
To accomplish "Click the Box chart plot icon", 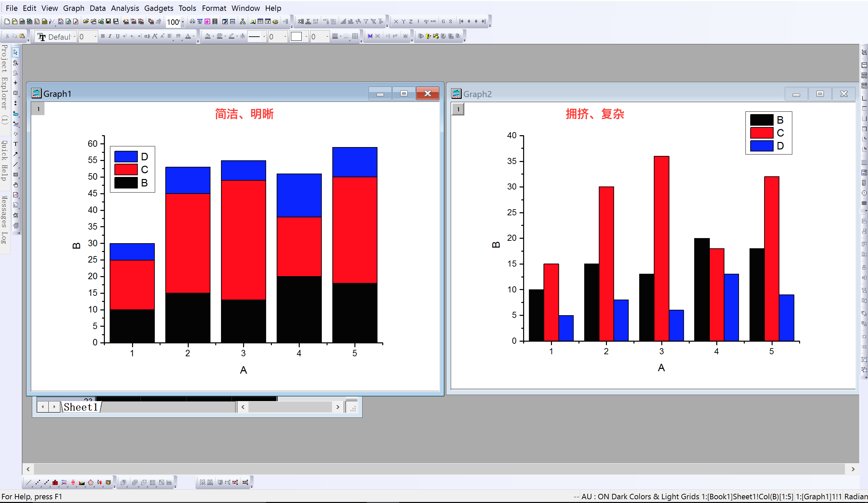I will click(73, 482).
